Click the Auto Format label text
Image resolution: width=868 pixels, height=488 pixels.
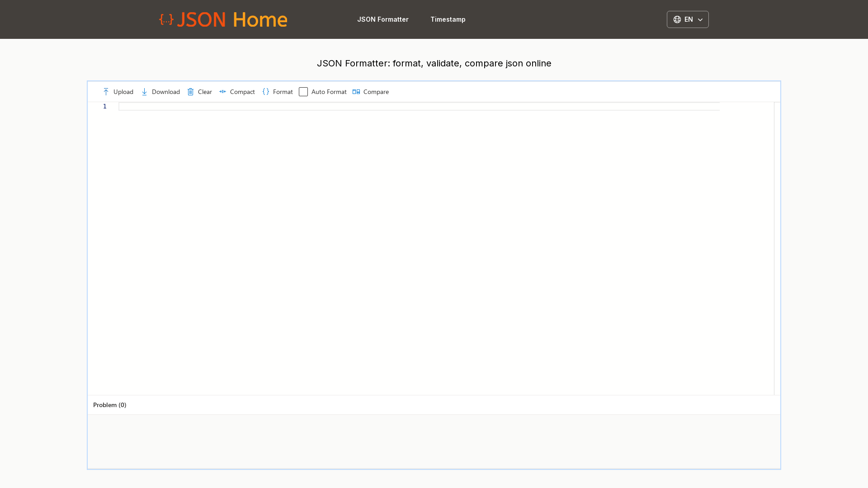[329, 92]
